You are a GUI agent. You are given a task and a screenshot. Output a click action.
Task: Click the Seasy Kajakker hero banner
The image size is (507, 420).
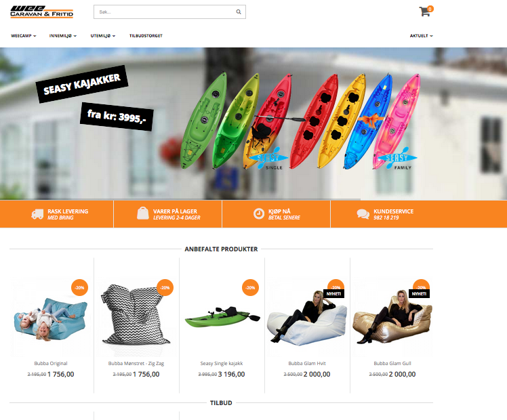[254, 123]
